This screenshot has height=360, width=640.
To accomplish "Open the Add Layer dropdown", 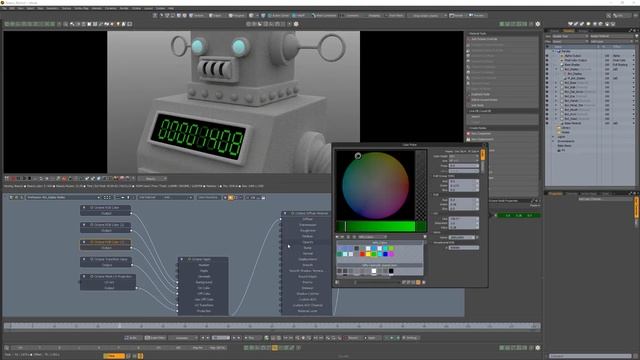I will point(612,41).
